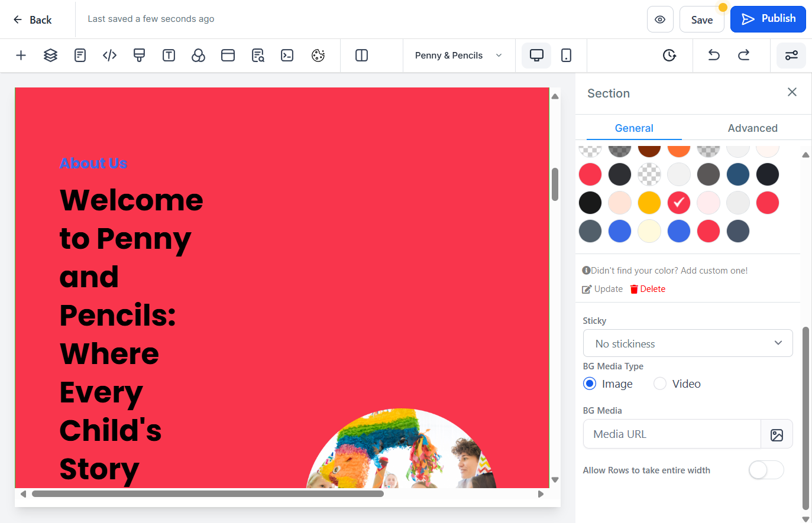Enable Allow Rows to take entire width
This screenshot has width=812, height=523.
(x=766, y=470)
